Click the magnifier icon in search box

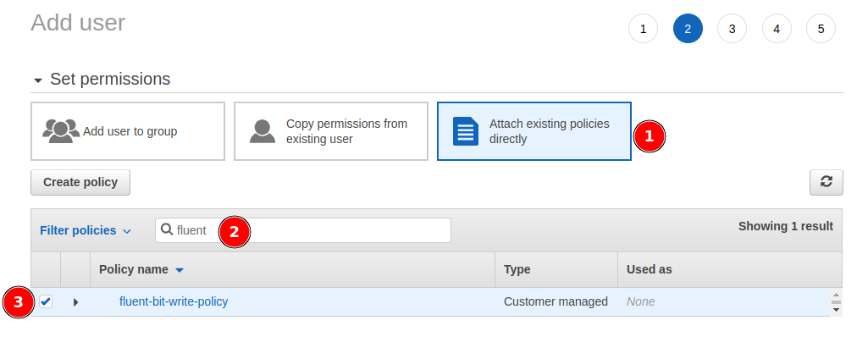pos(167,229)
